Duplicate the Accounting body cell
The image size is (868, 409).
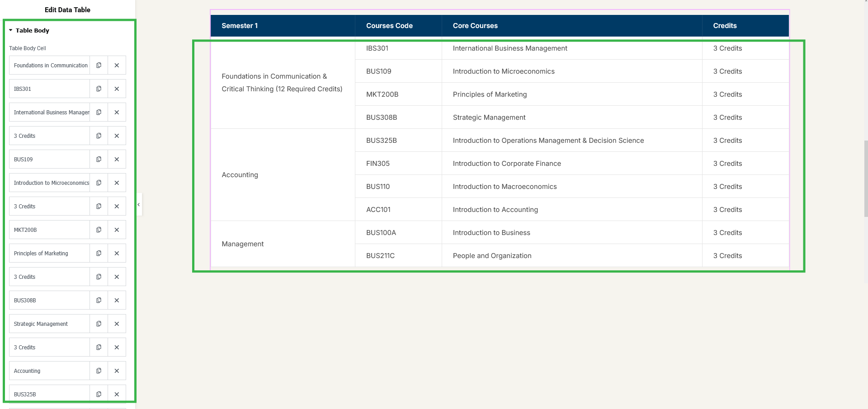pyautogui.click(x=99, y=371)
